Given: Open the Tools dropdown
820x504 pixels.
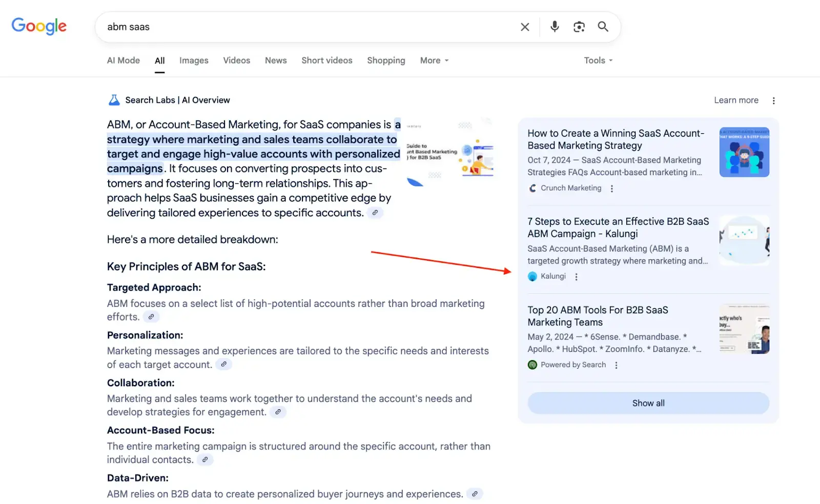Looking at the screenshot, I should click(x=598, y=60).
